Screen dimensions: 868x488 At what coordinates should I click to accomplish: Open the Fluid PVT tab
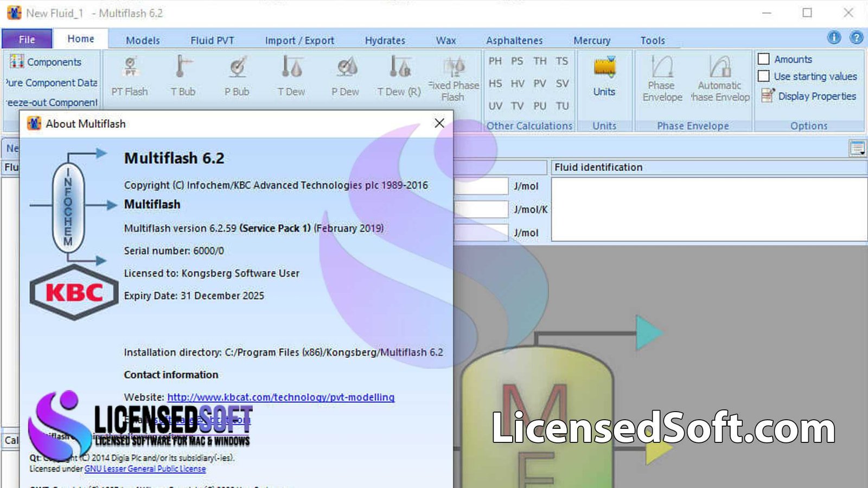[212, 40]
